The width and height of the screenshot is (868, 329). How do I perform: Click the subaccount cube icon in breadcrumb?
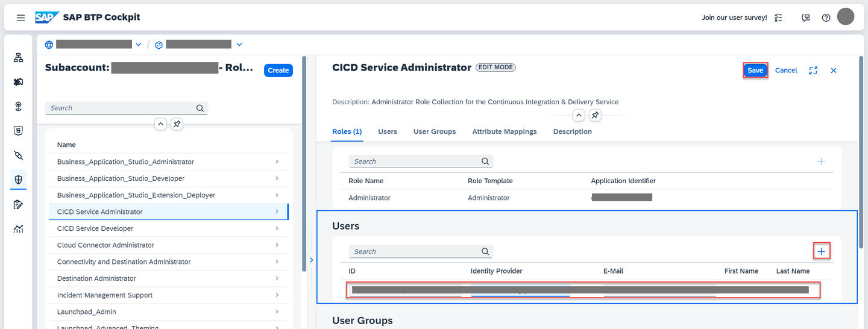click(159, 45)
